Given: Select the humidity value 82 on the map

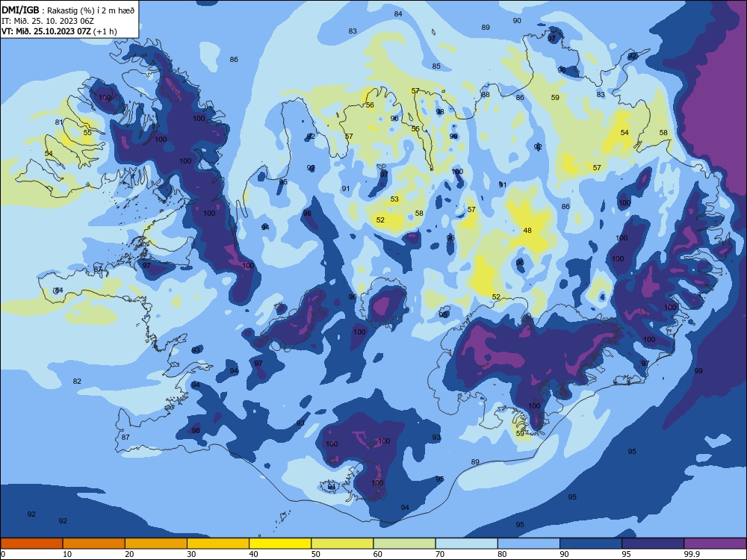Looking at the screenshot, I should pos(77,382).
